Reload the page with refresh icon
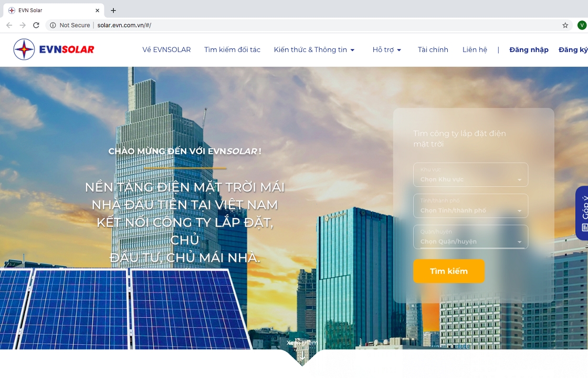This screenshot has width=588, height=378. [x=36, y=25]
